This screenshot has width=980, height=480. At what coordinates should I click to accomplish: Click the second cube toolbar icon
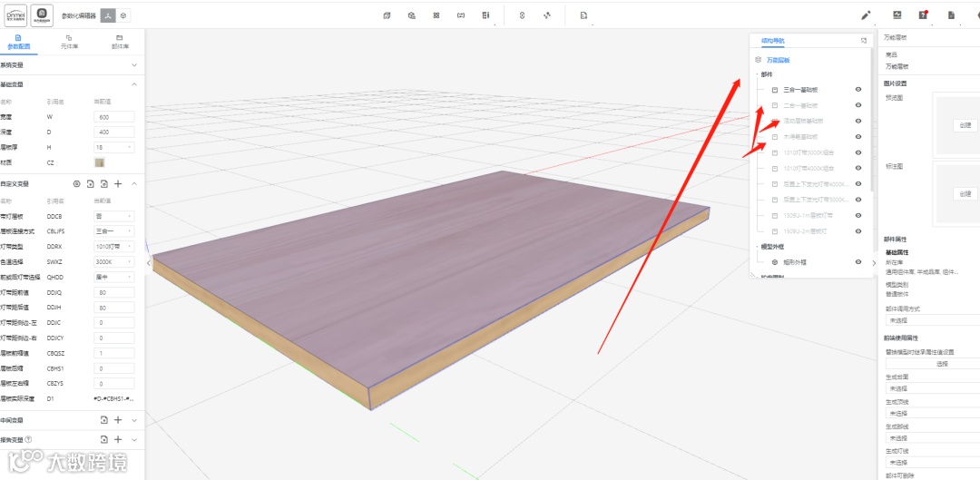[x=411, y=15]
